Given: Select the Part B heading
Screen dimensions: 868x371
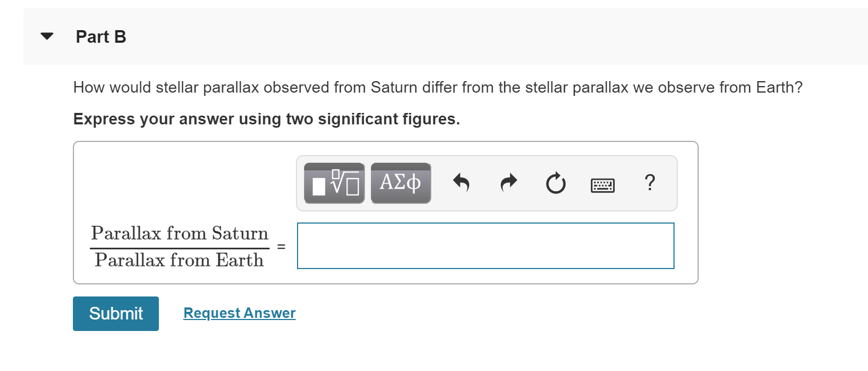Looking at the screenshot, I should coord(101,37).
